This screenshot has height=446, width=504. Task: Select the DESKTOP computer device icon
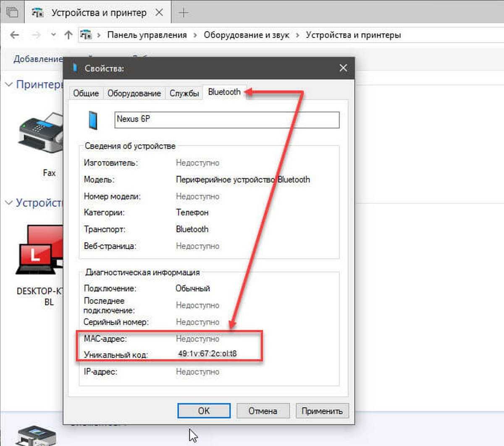(40, 250)
